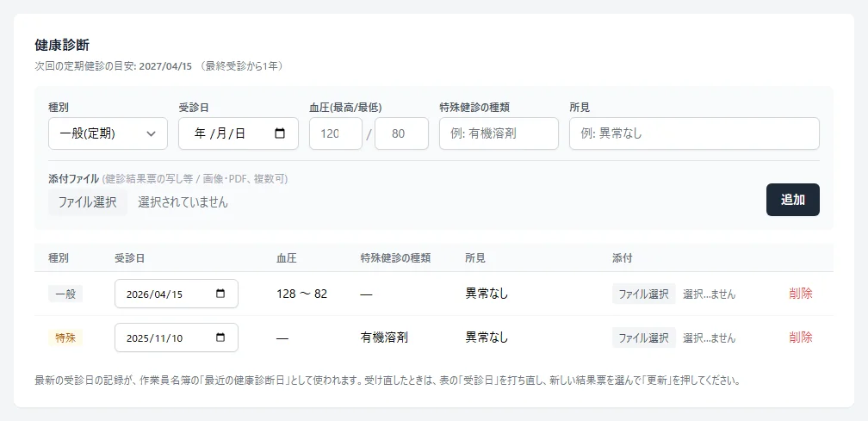Screen dimensions: 868x421
Task: Open calendar icon for the 2026/04/15 date
Action: [x=220, y=294]
